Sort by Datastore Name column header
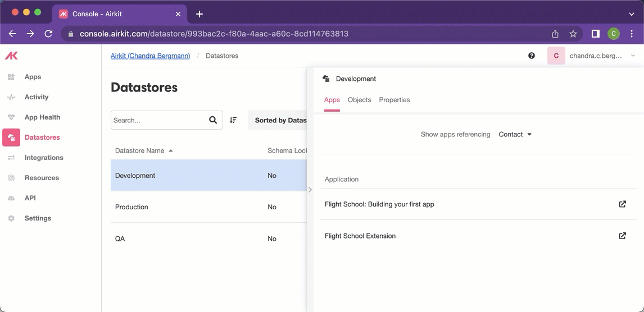The width and height of the screenshot is (644, 312). tap(143, 151)
